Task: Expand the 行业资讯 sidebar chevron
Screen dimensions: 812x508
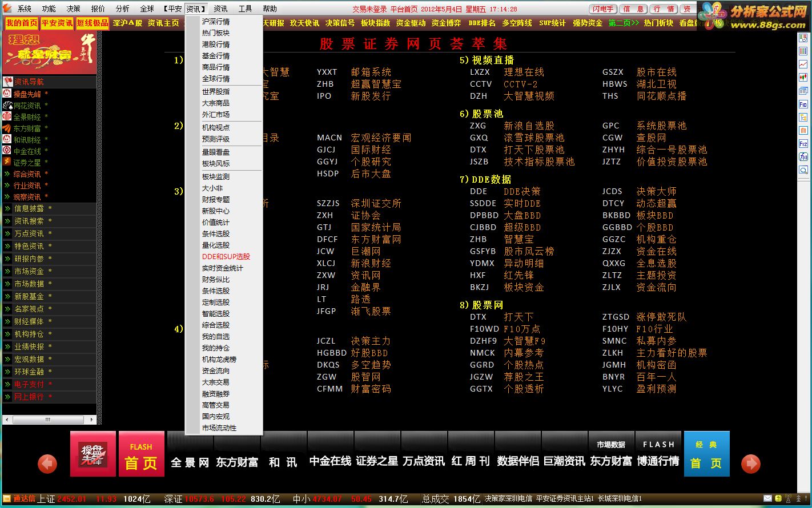Action: 7,185
